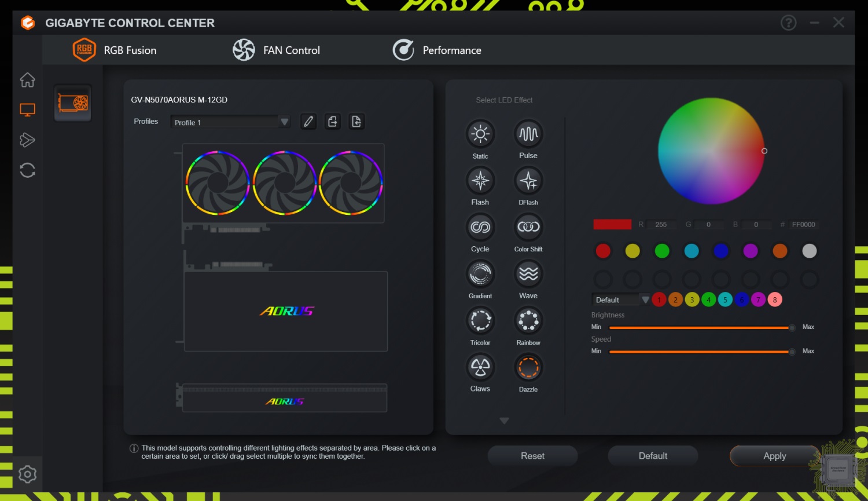Viewport: 868px width, 501px height.
Task: Select the triple fan lighting area
Action: 284,183
